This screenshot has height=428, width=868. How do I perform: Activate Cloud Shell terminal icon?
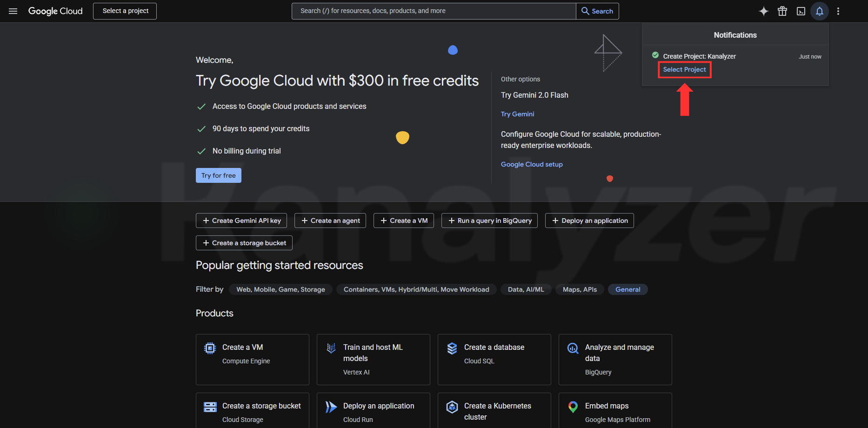click(x=801, y=11)
